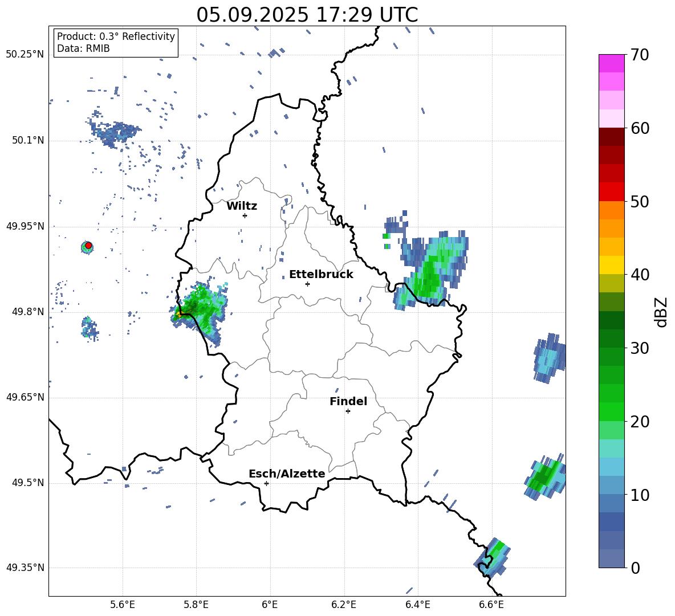The width and height of the screenshot is (675, 616).
Task: Click the colorbar value 40
Action: 640,275
